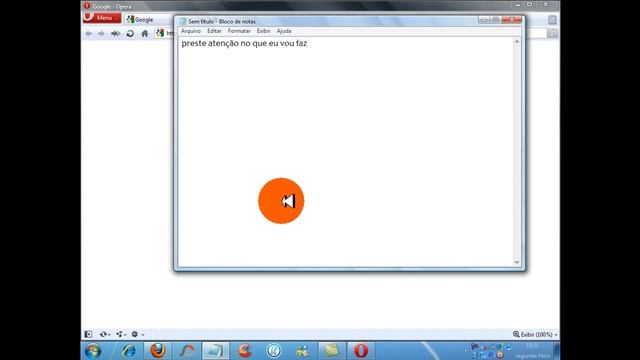Viewport: 640px width, 360px height.
Task: Launch Internet Explorer from the taskbar
Action: point(129,351)
